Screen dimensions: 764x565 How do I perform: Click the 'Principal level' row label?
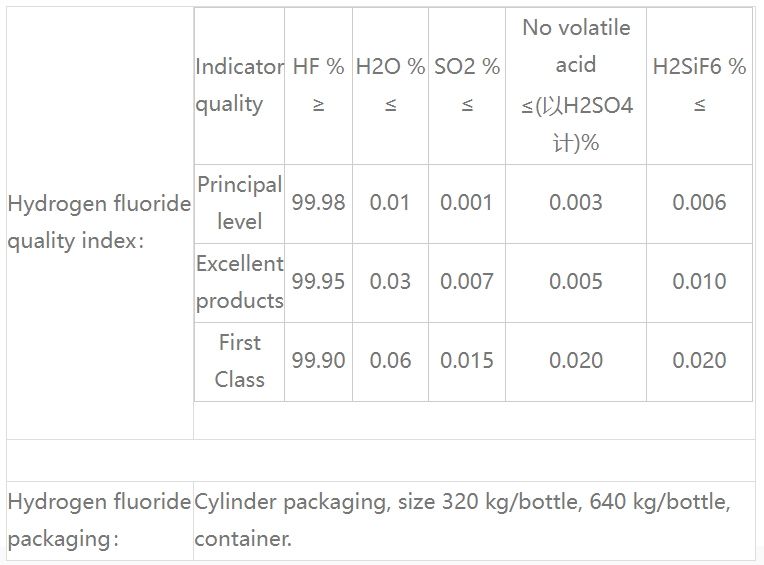(239, 203)
